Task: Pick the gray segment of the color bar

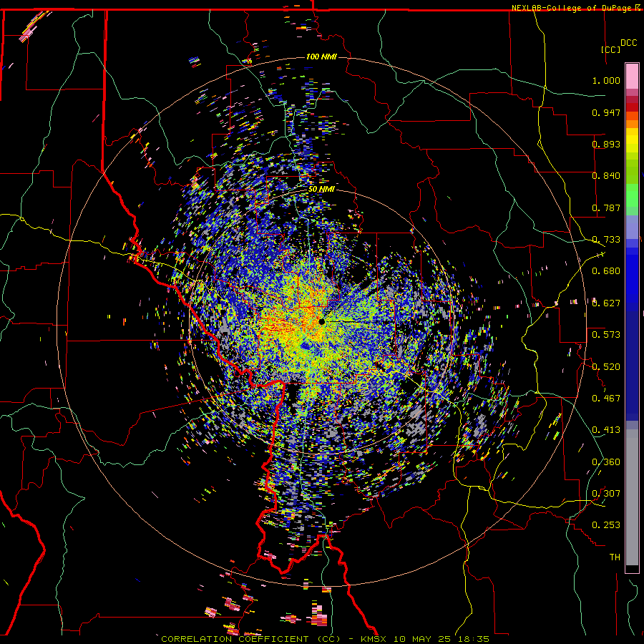Action: [632, 497]
